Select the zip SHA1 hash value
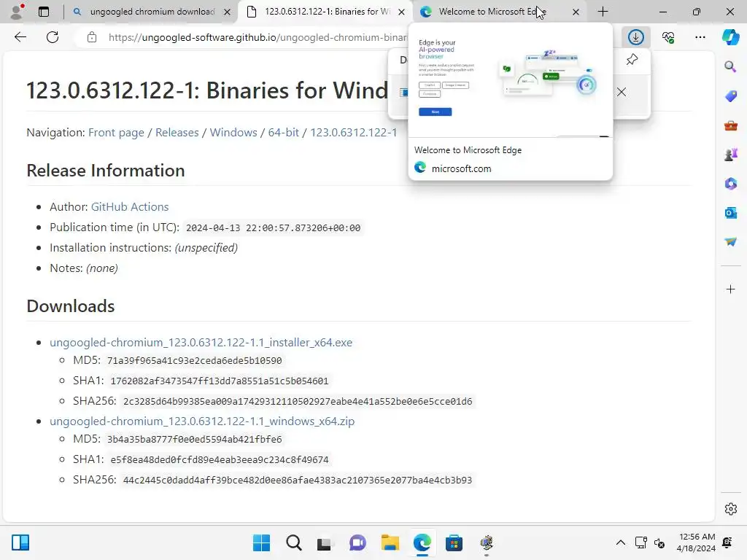This screenshot has width=747, height=560. coord(219,460)
